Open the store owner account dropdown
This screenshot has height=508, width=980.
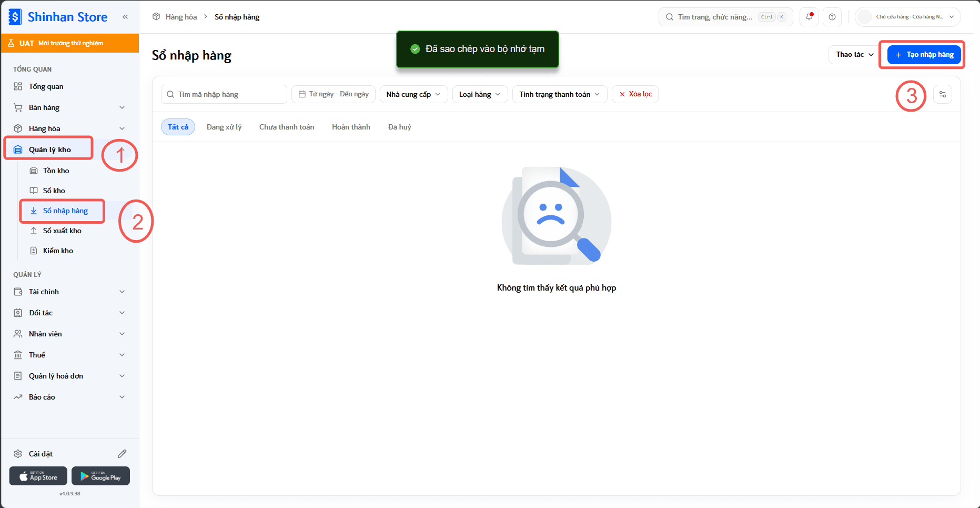[x=908, y=17]
